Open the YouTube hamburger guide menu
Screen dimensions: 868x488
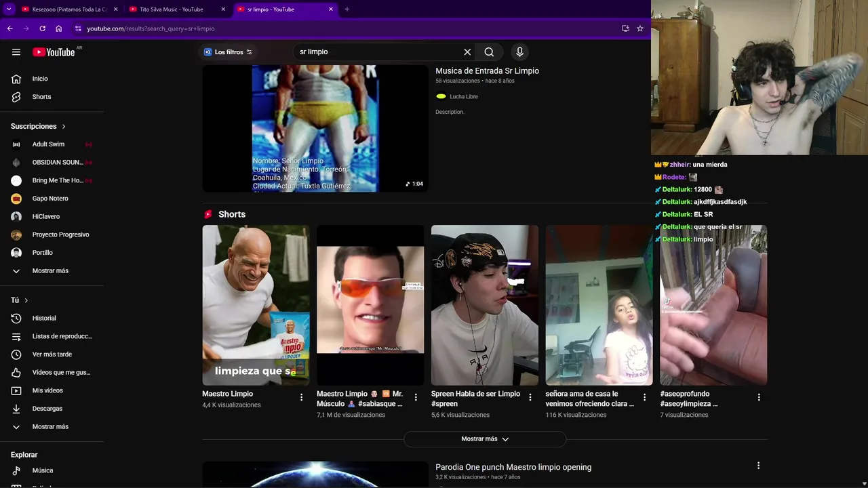coord(16,52)
